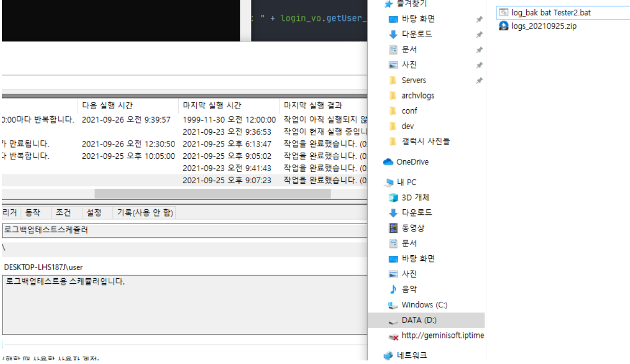Select DATA (D:) drive

pyautogui.click(x=426, y=320)
